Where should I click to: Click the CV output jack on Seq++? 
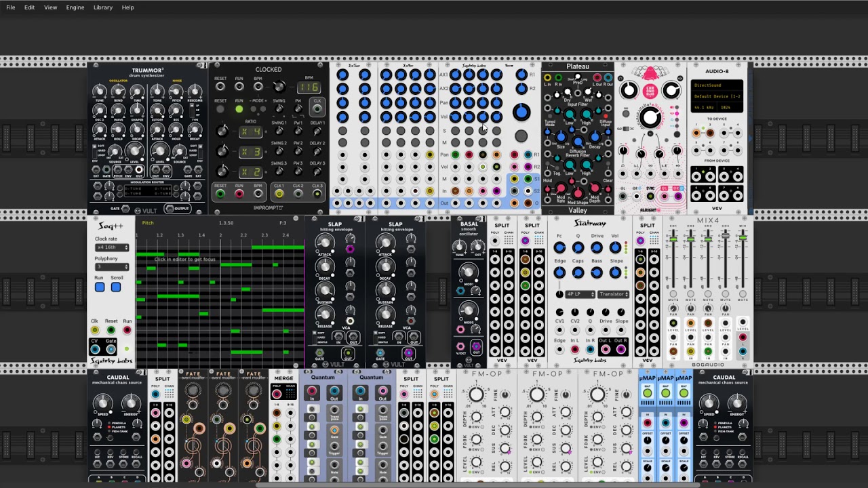(95, 350)
